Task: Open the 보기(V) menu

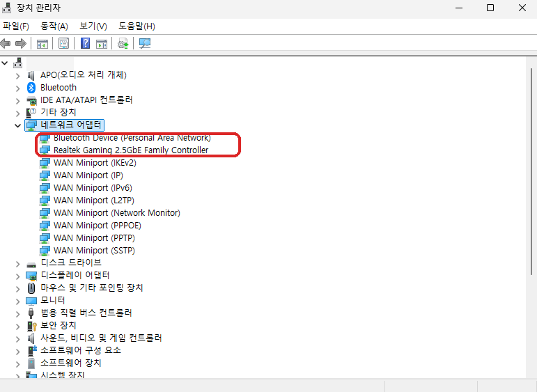Action: (x=93, y=26)
